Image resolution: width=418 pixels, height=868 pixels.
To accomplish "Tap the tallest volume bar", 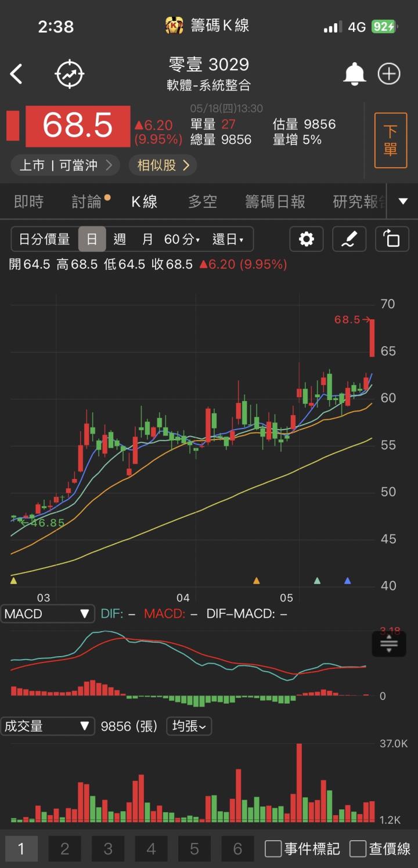I will tap(300, 782).
